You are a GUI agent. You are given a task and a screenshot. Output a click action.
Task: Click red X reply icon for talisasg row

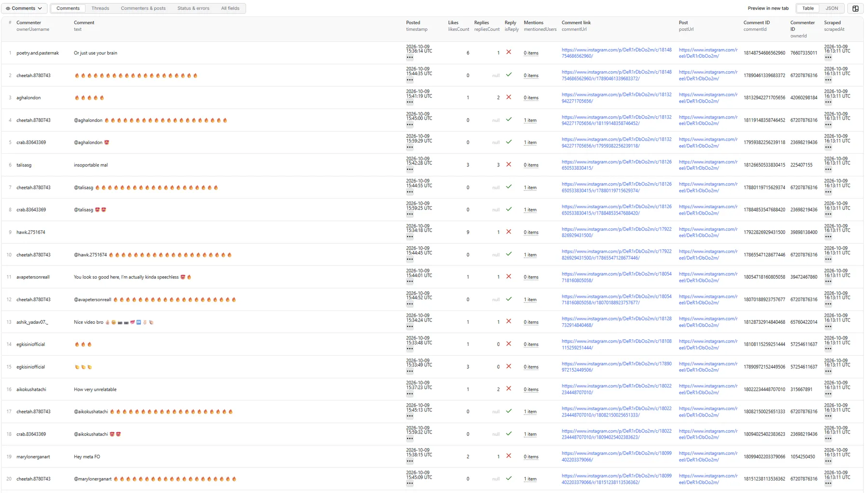point(509,164)
